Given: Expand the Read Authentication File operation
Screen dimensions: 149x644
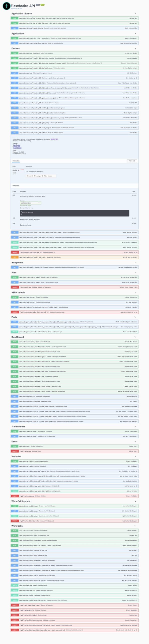Looking at the screenshot, I should tap(74, 43).
